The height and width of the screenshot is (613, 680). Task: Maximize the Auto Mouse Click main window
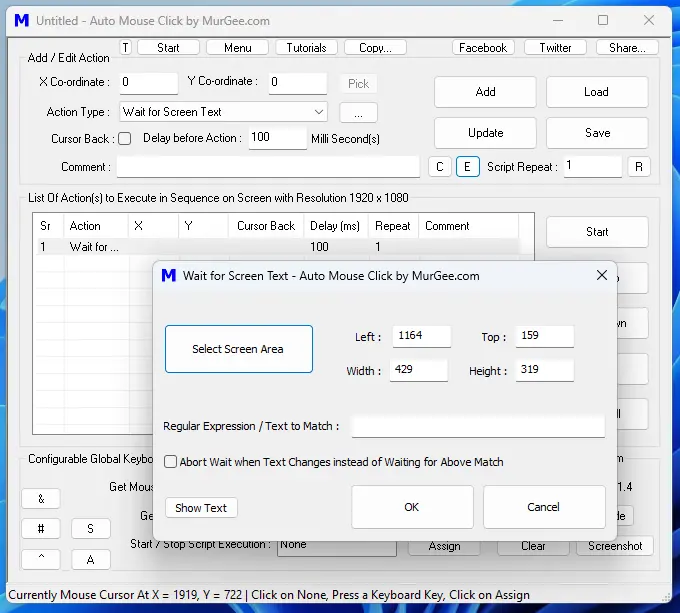pos(603,20)
